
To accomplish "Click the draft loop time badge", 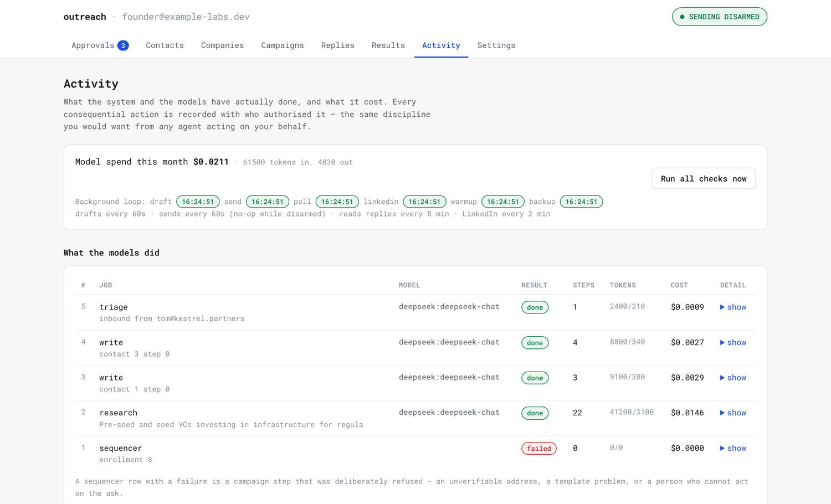I will [x=198, y=202].
